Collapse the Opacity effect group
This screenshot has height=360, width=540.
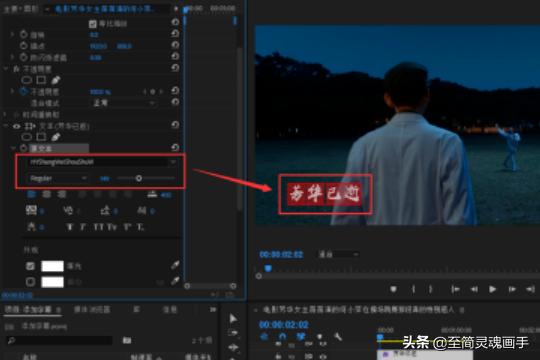[x=5, y=69]
